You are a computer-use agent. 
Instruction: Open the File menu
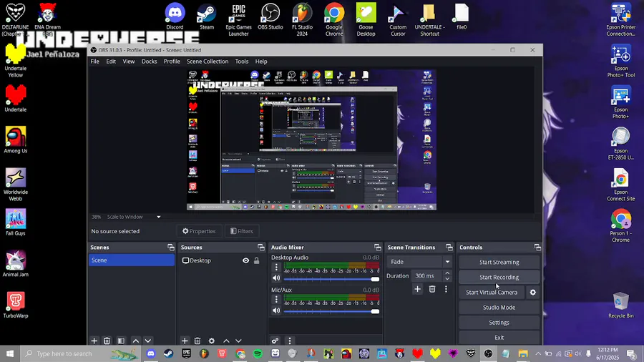click(95, 61)
